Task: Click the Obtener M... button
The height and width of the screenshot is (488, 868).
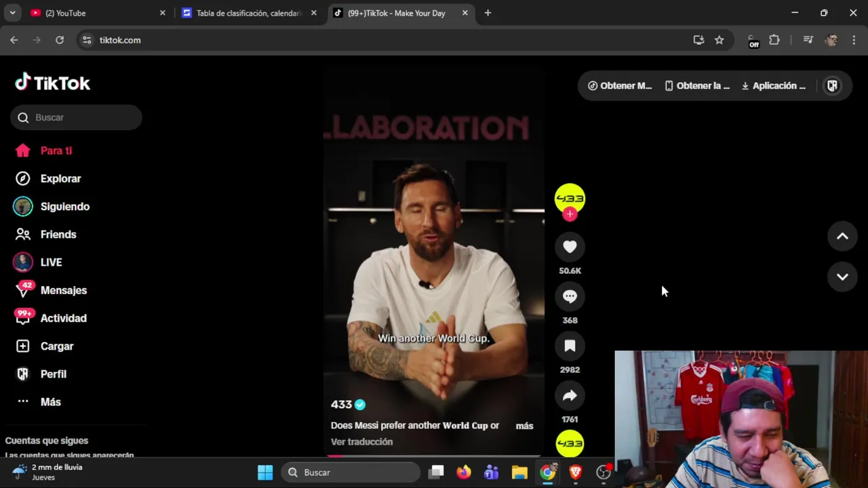Action: [620, 85]
